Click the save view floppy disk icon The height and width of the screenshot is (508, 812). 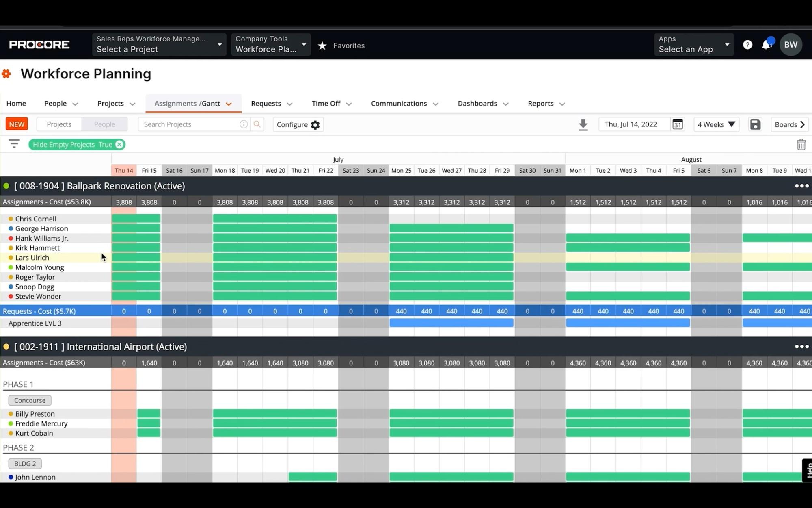(x=755, y=124)
